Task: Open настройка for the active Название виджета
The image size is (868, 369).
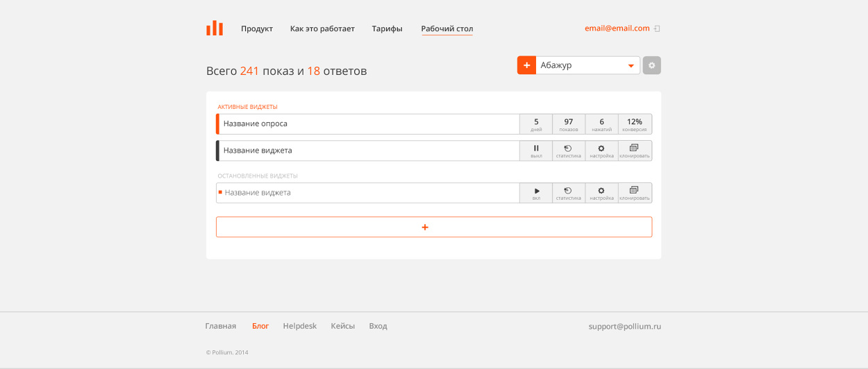Action: coord(601,151)
